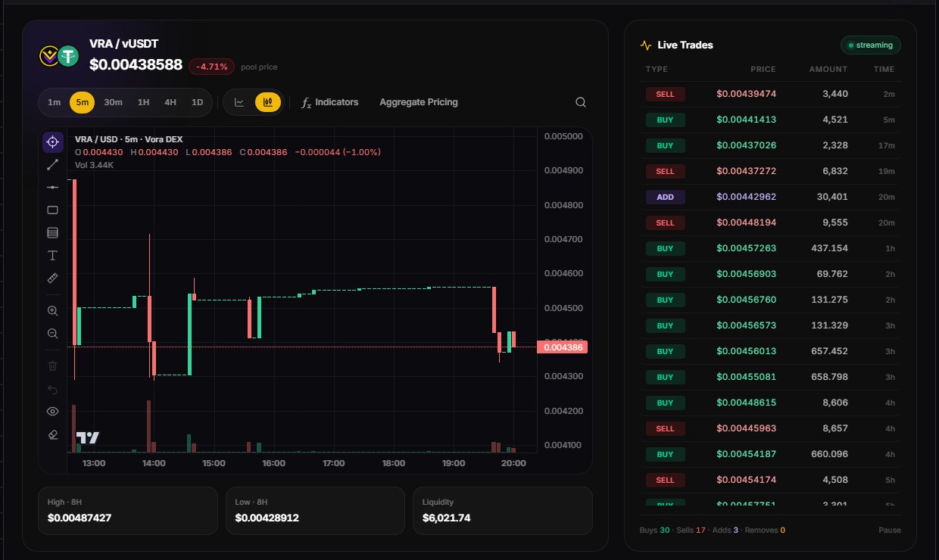Click the vUSDT Tether token logo
Screen dimensions: 939x560
[69, 55]
